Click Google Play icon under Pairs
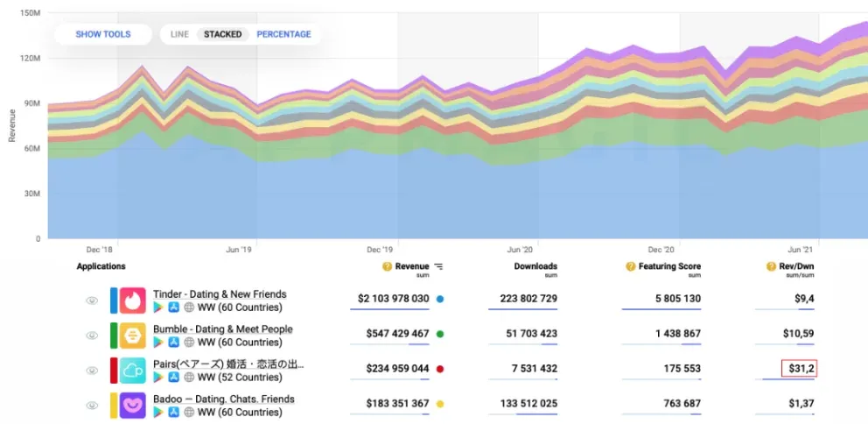The image size is (868, 424). pyautogui.click(x=159, y=377)
